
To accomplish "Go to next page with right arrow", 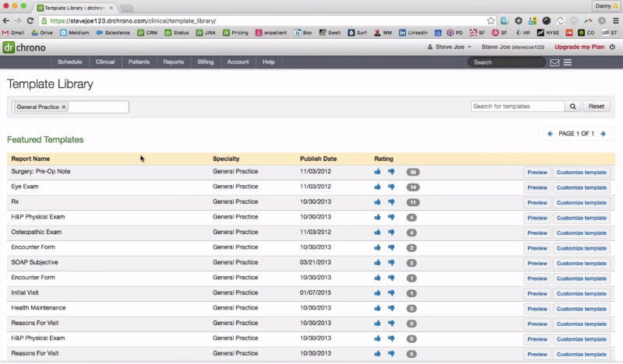I will (x=602, y=134).
